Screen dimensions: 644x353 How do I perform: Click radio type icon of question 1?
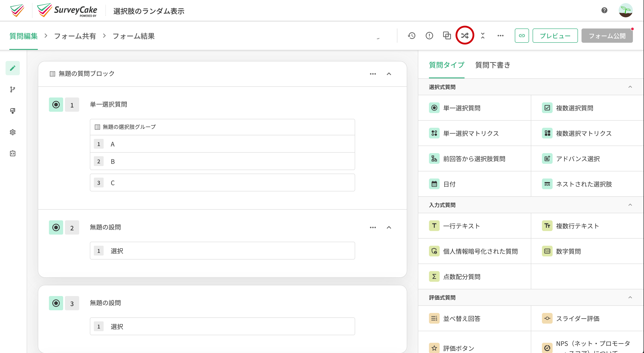click(x=56, y=105)
